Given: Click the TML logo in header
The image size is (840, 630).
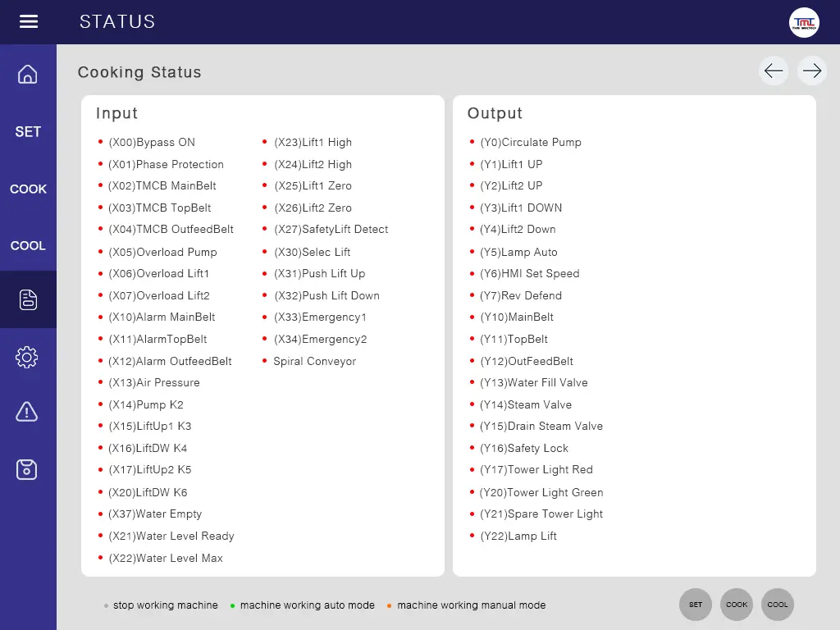Looking at the screenshot, I should click(x=804, y=22).
